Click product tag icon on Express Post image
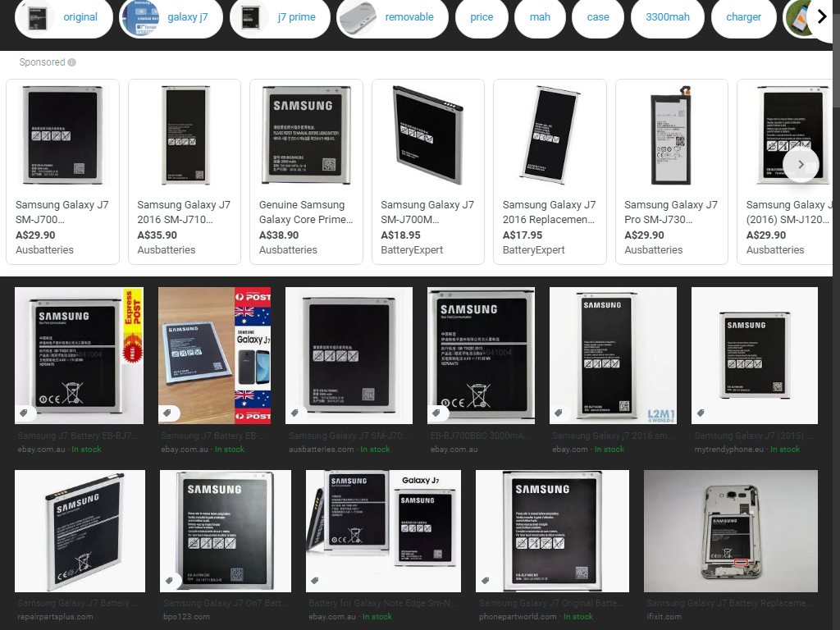The width and height of the screenshot is (840, 630). pyautogui.click(x=24, y=413)
